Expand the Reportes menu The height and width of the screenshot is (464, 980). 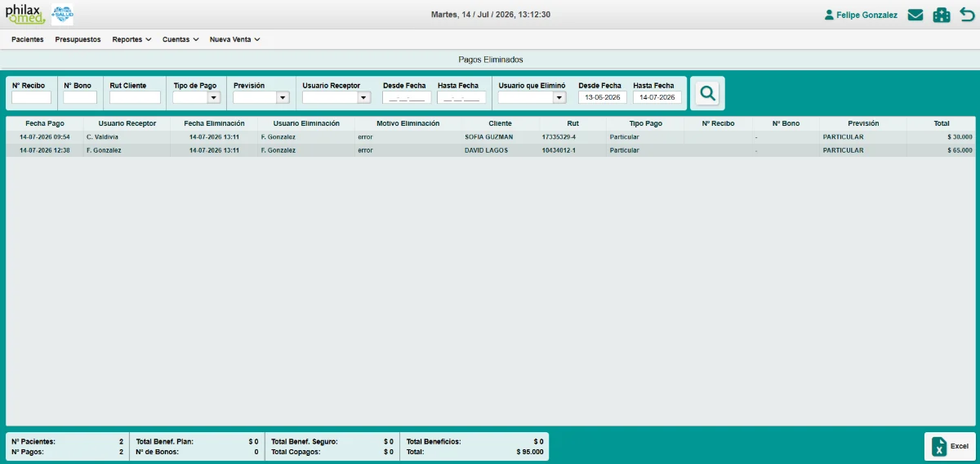coord(131,39)
